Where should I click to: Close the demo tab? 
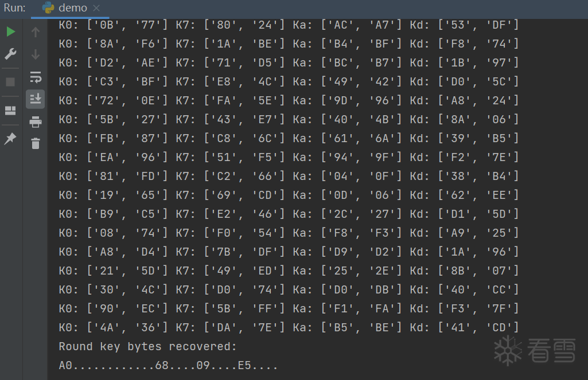point(96,8)
